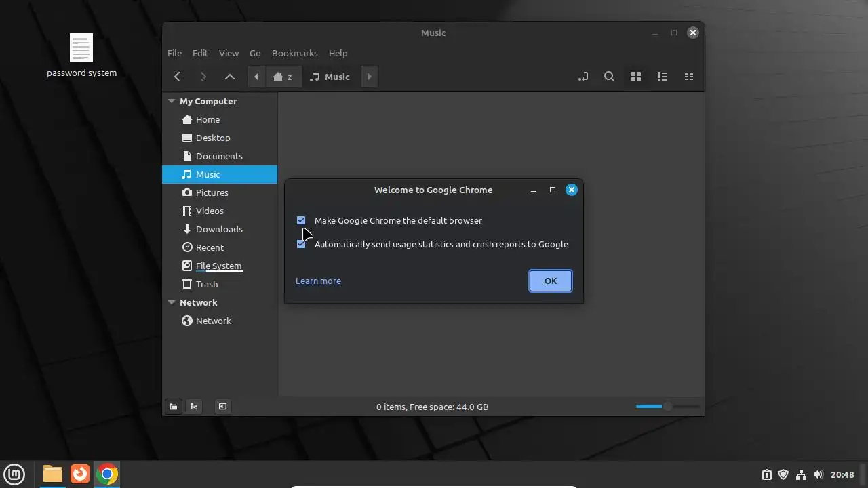Switch to compact view
This screenshot has height=488, width=868.
click(689, 77)
